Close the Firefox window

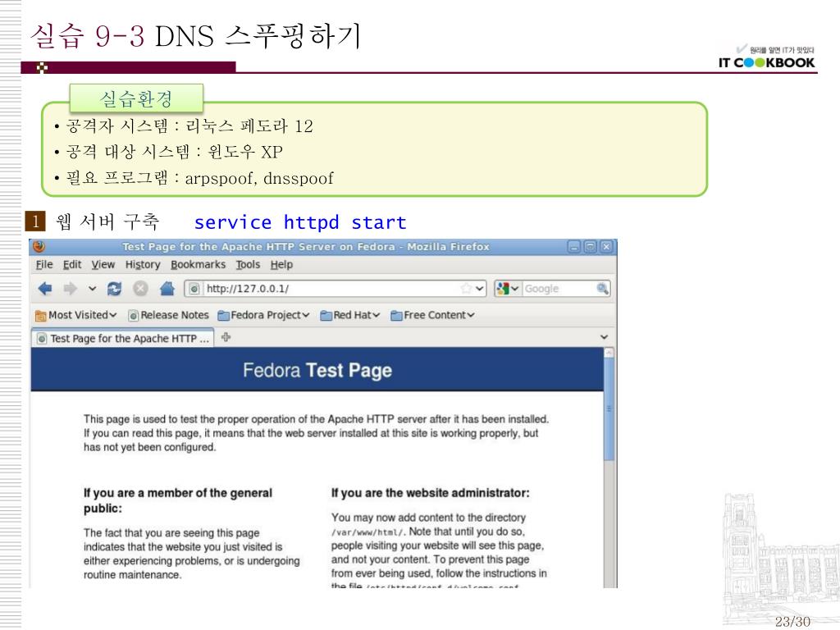(606, 246)
